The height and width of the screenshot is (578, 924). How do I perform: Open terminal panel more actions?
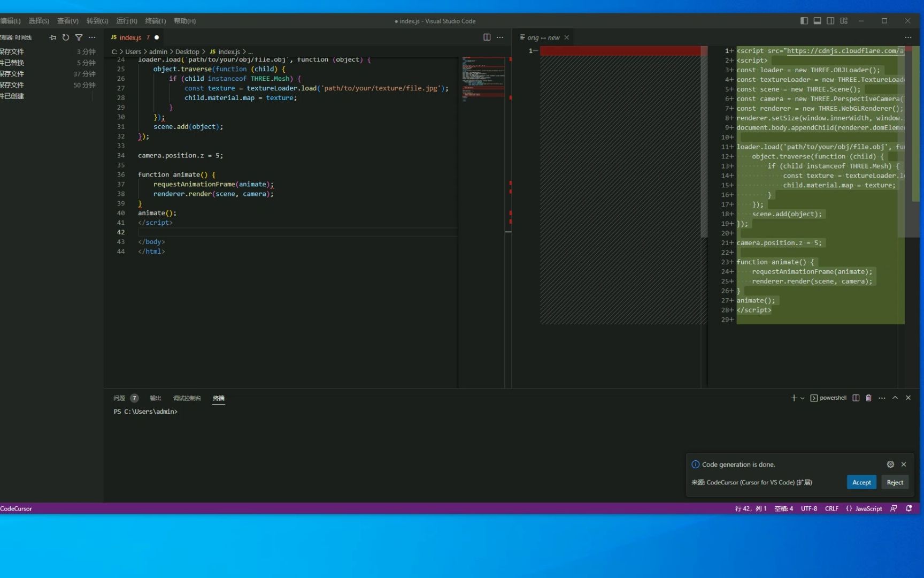coord(882,398)
